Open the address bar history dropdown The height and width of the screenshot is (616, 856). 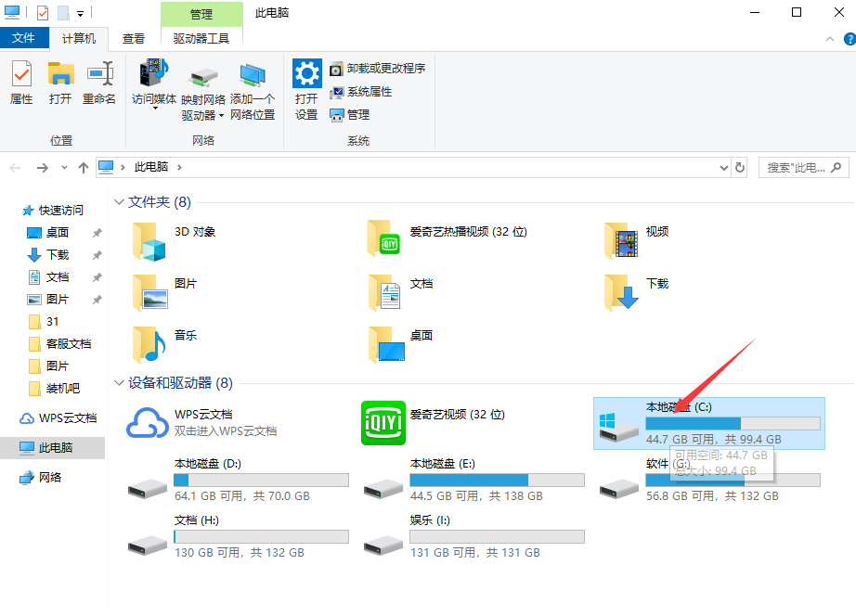(x=724, y=168)
